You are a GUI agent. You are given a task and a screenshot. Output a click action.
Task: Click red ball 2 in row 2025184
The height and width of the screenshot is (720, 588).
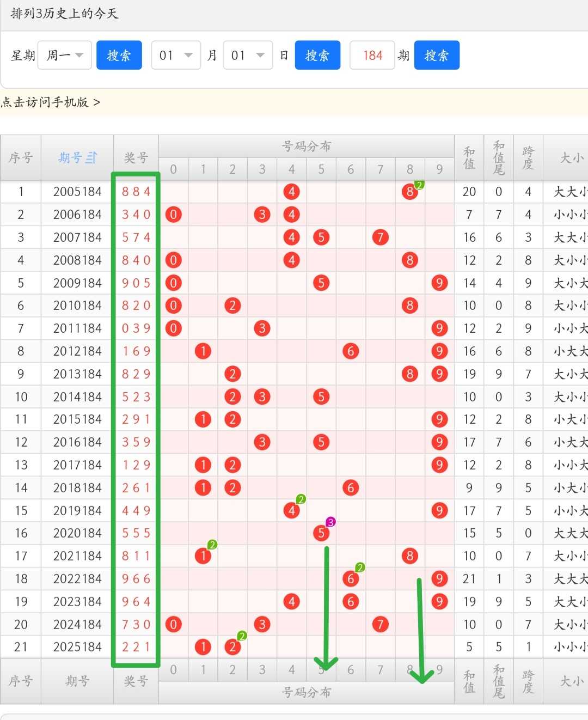pyautogui.click(x=232, y=647)
